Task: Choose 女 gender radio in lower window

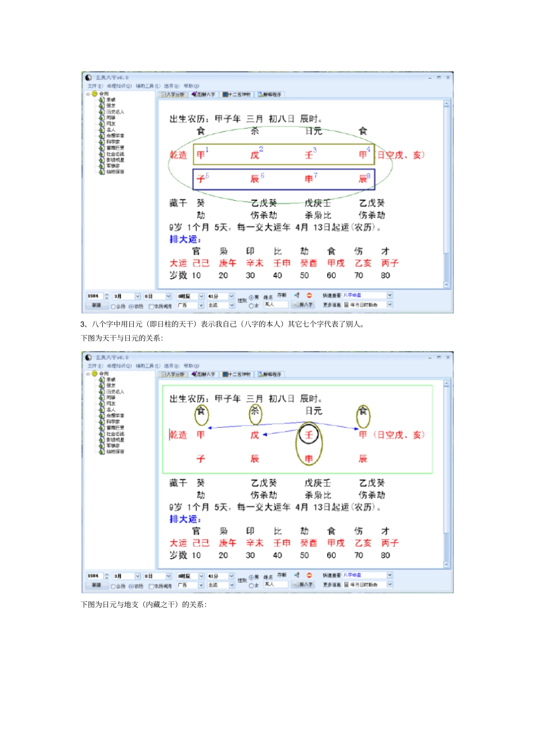Action: pos(251,585)
